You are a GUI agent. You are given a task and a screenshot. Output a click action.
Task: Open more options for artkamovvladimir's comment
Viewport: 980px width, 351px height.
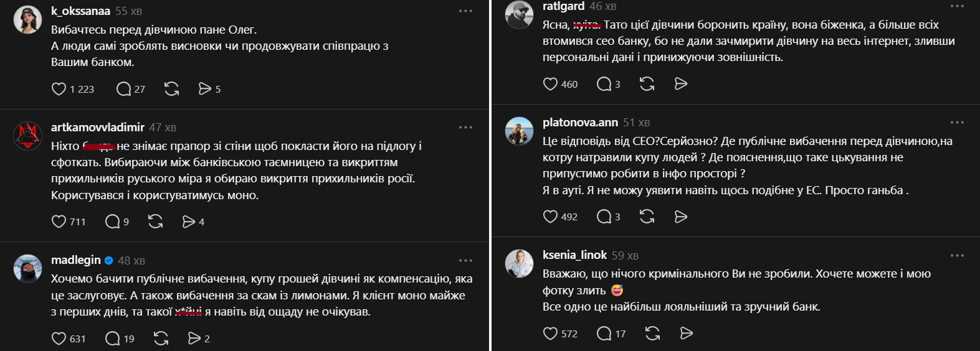pos(465,128)
